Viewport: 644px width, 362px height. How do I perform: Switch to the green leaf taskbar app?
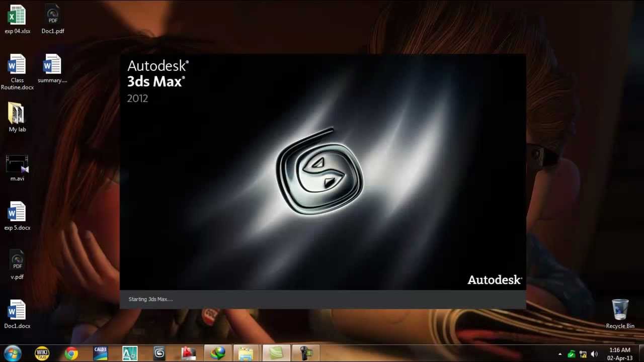pos(276,353)
